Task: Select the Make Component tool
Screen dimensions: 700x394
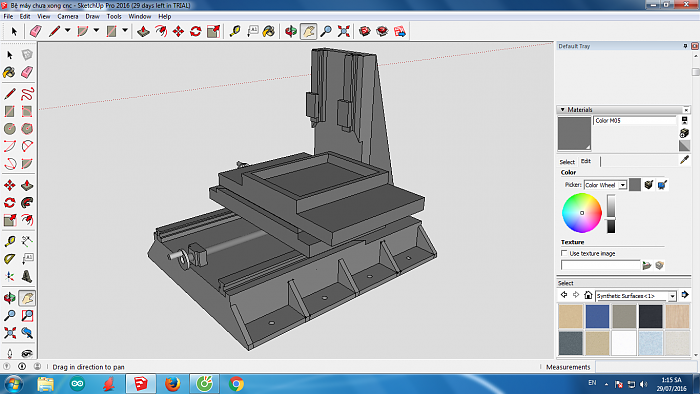Action: click(27, 54)
